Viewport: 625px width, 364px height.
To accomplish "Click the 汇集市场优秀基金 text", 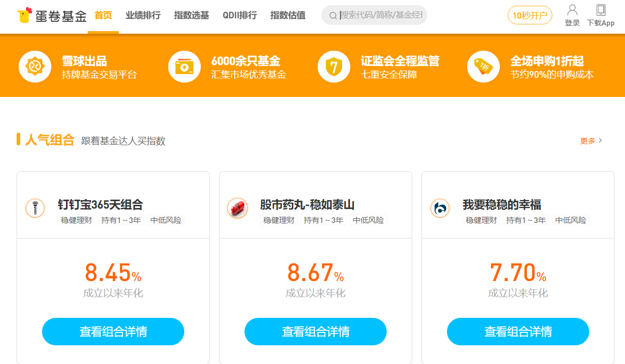I will pyautogui.click(x=249, y=75).
